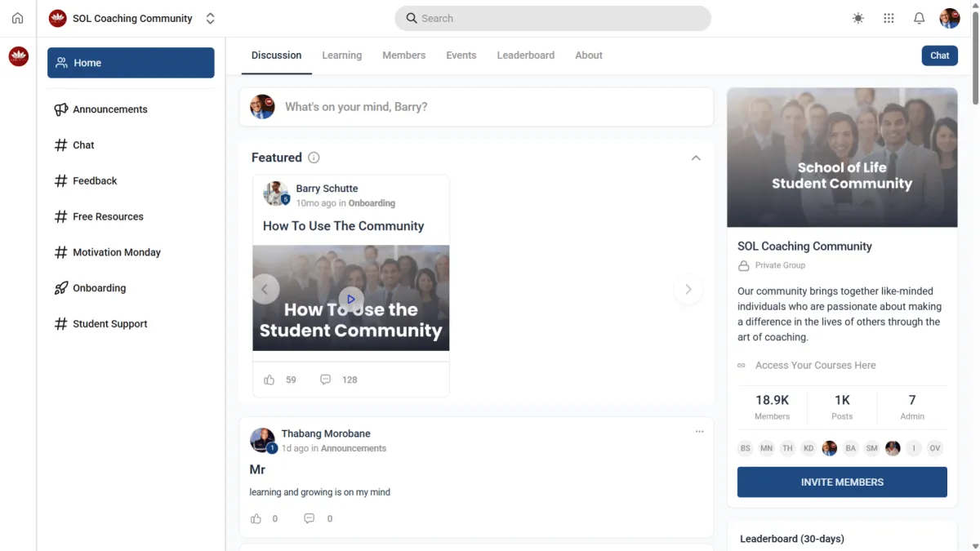
Task: Open notifications bell
Action: tap(920, 18)
